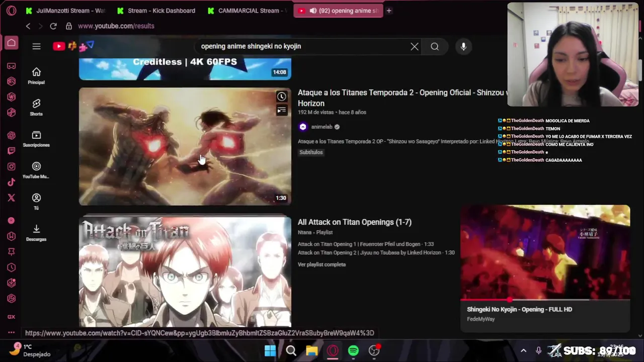This screenshot has height=362, width=644.
Task: Add Shinzou video to the queue
Action: (281, 110)
